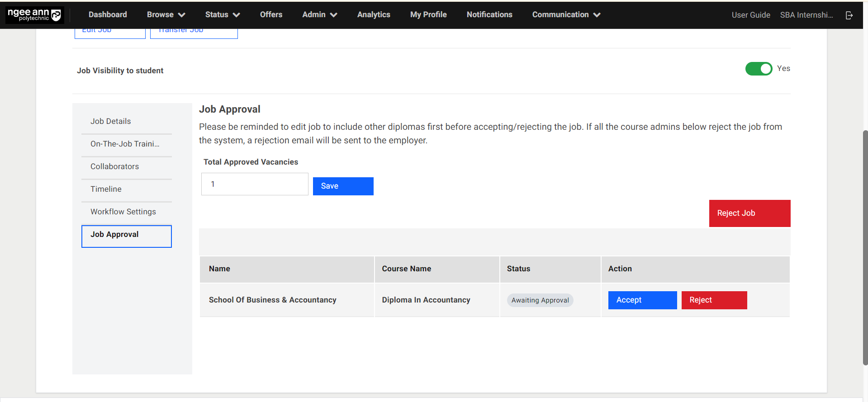Screen dimensions: 868x402
Task: Click the Total Approved Vacancies input field
Action: pyautogui.click(x=255, y=184)
